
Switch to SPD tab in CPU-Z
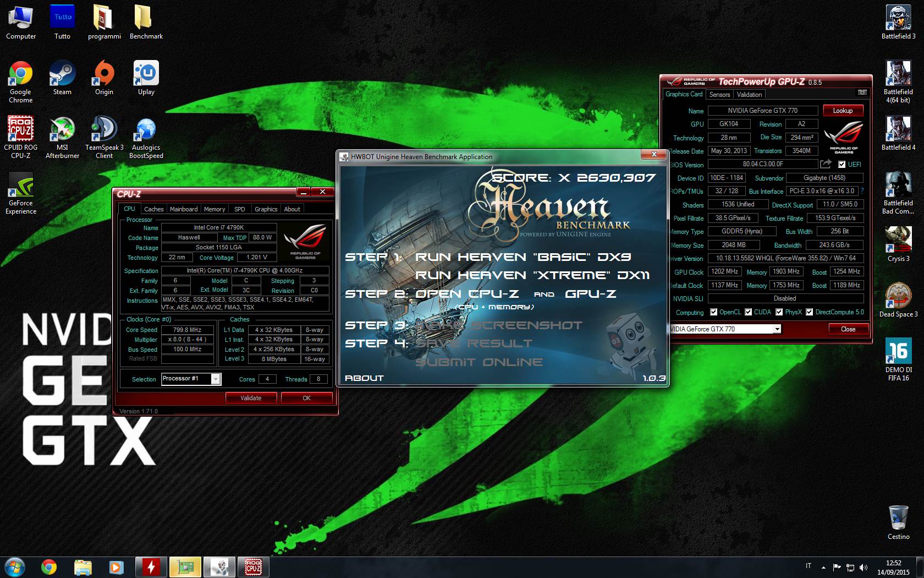point(240,209)
